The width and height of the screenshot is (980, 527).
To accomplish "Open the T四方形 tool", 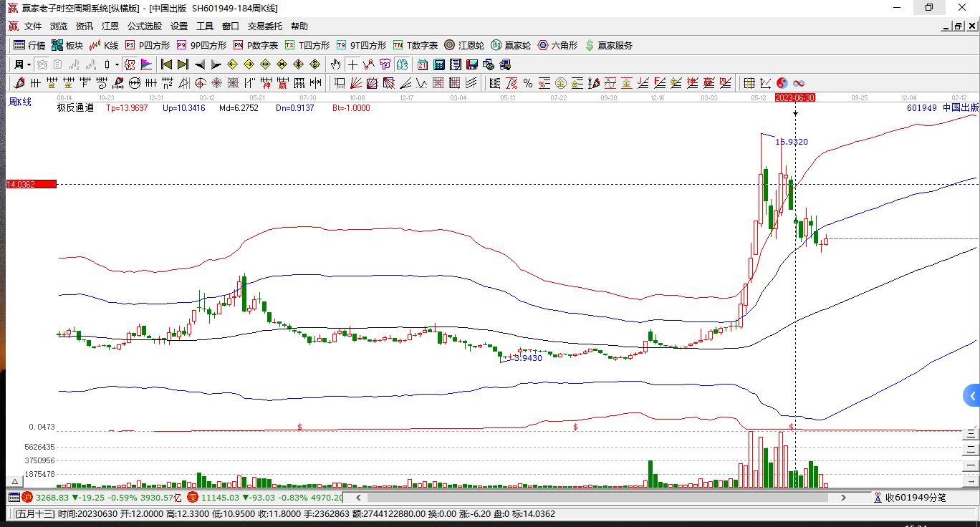I will [x=307, y=45].
